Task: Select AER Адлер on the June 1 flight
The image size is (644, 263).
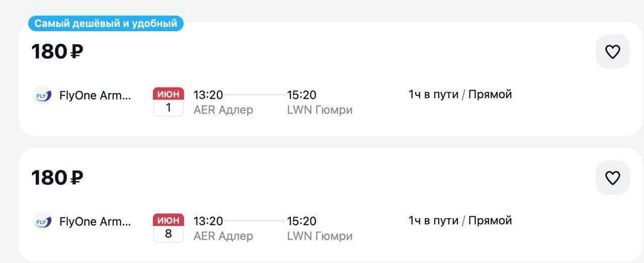Action: coord(223,110)
